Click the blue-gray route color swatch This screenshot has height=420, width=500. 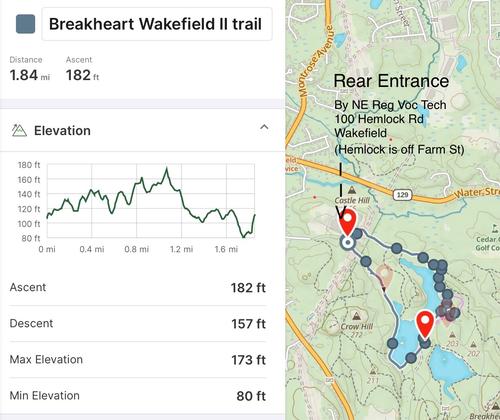(26, 24)
